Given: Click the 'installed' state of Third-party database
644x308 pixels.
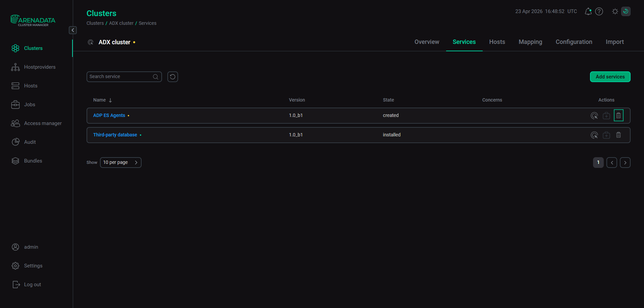Looking at the screenshot, I should [392, 135].
